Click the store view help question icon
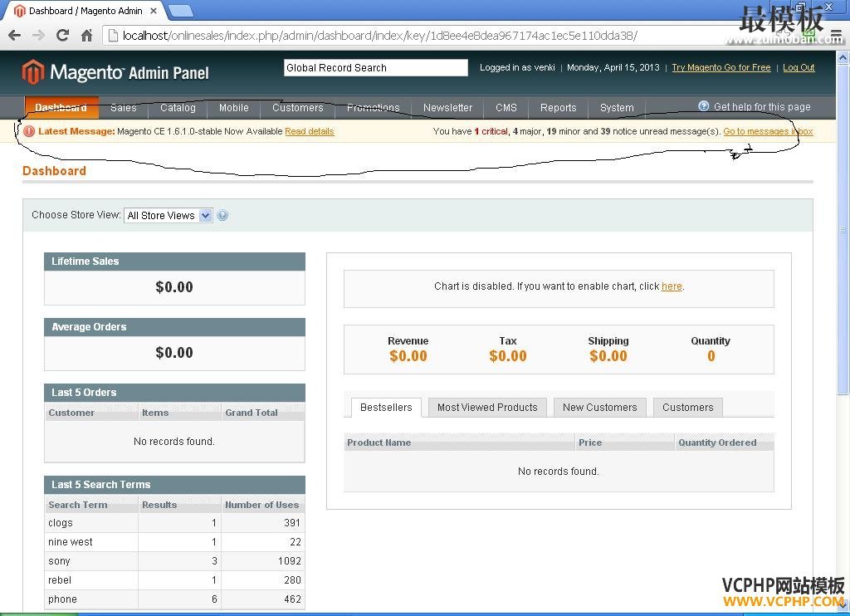This screenshot has width=850, height=616. (x=222, y=215)
